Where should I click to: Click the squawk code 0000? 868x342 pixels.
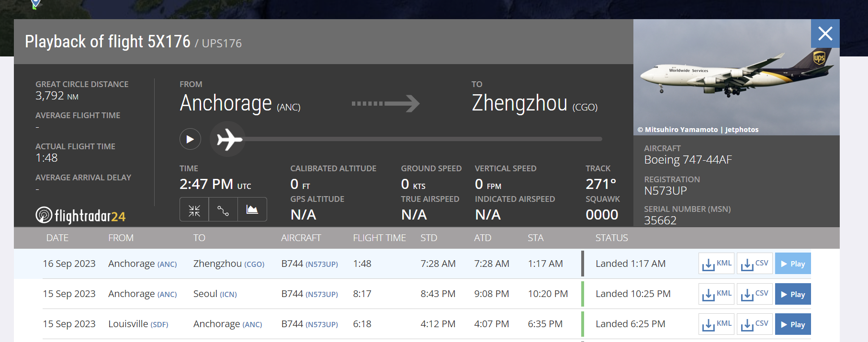(602, 215)
